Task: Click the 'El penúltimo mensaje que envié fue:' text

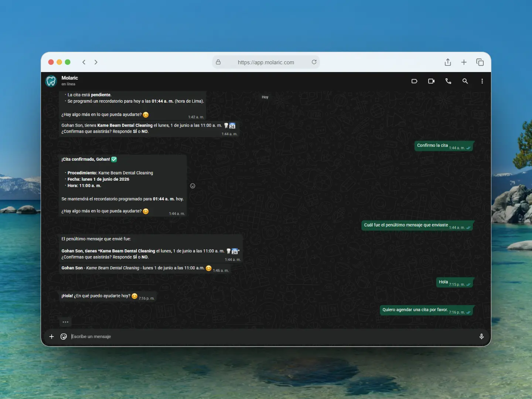Action: coord(96,239)
